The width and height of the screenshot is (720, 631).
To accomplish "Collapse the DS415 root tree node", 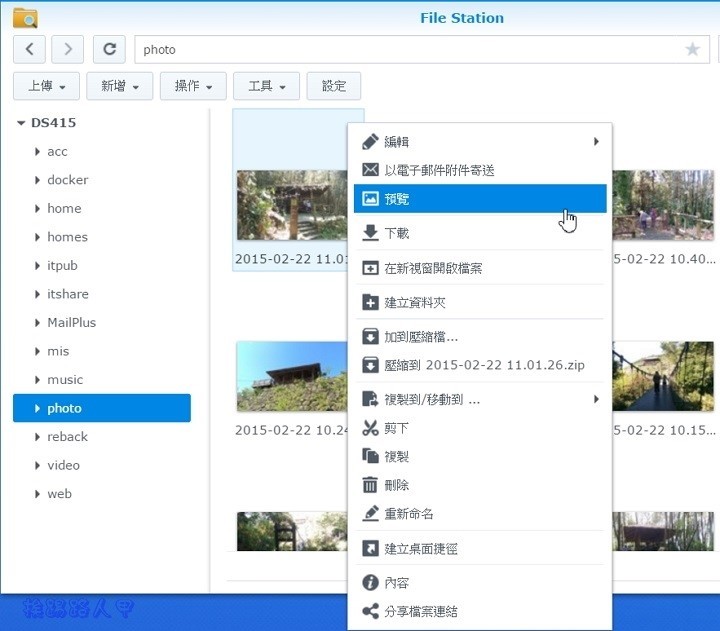I will click(x=21, y=123).
